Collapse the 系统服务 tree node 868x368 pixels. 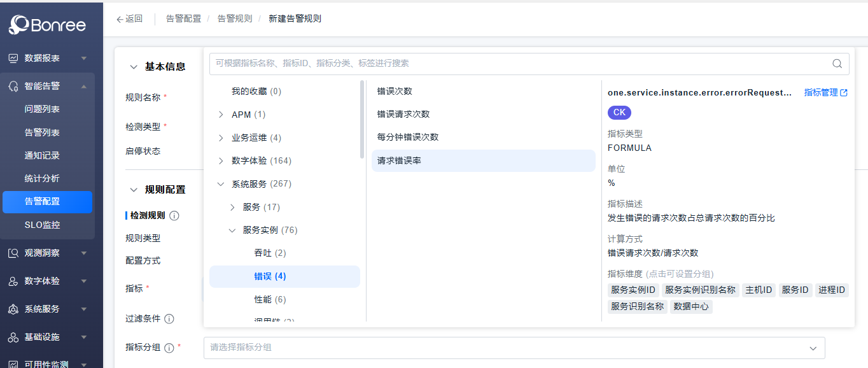pyautogui.click(x=220, y=183)
